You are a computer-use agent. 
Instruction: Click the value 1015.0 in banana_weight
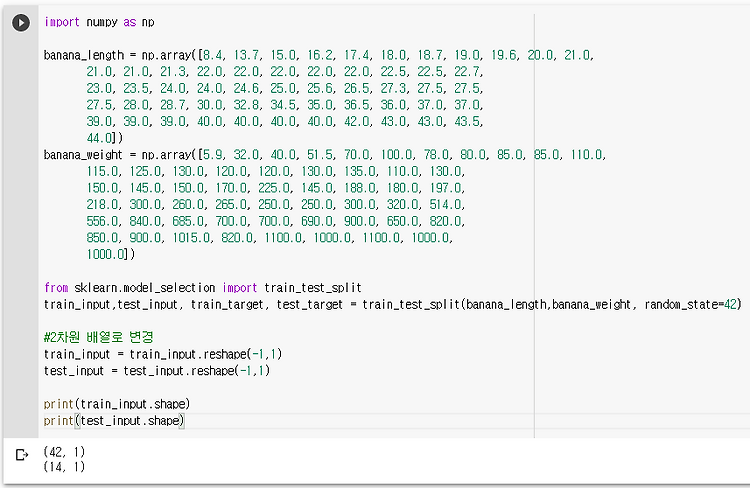[191, 238]
